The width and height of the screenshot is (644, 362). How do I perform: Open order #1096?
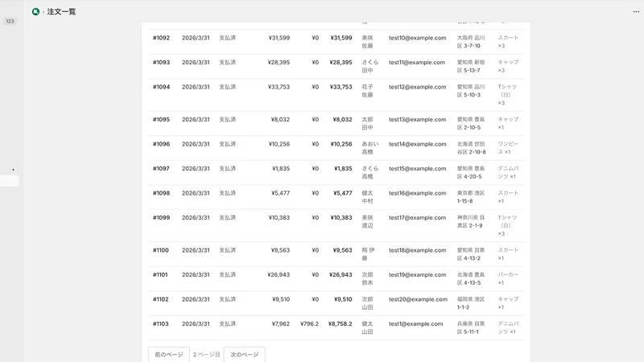(161, 144)
